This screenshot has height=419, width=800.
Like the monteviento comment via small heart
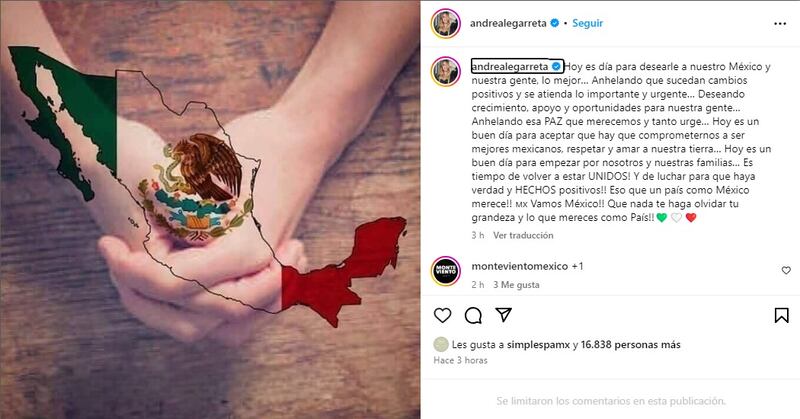(786, 270)
